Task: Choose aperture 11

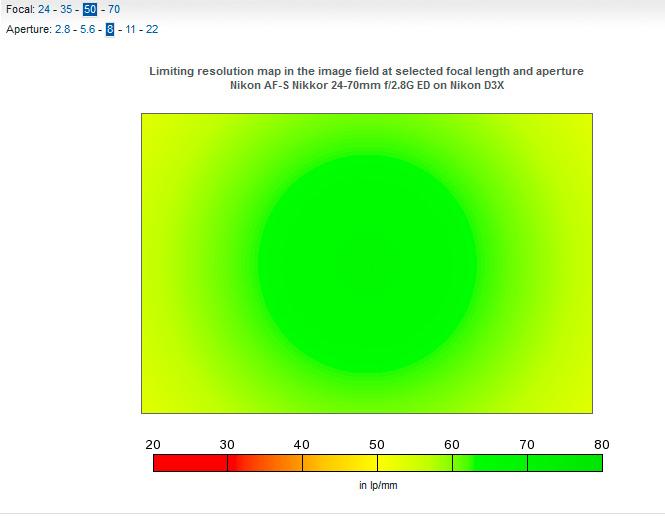Action: click(x=130, y=29)
